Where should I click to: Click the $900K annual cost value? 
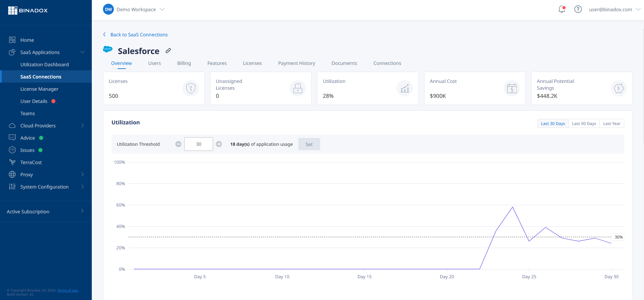[x=438, y=96]
